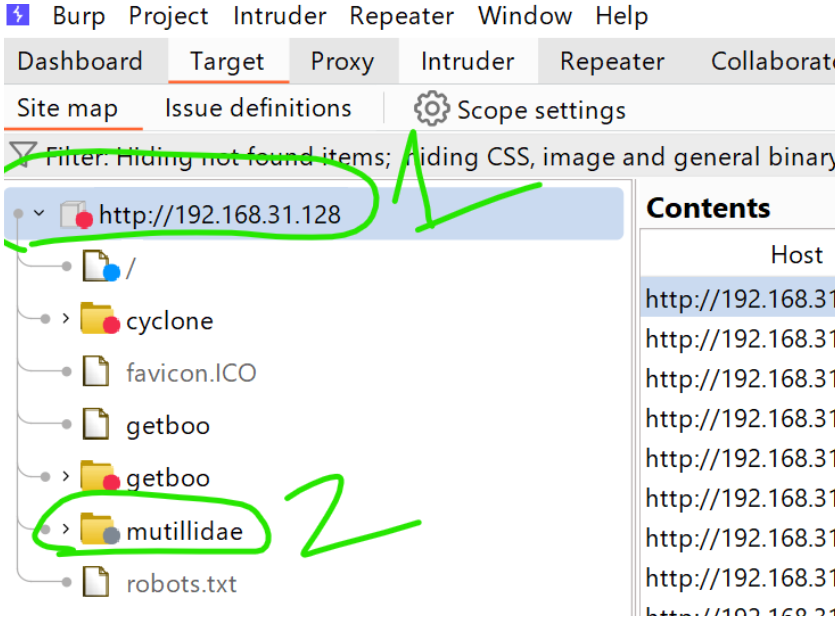The image size is (839, 620).
Task: Click the host icon for 192.168.31.128
Action: 76,215
